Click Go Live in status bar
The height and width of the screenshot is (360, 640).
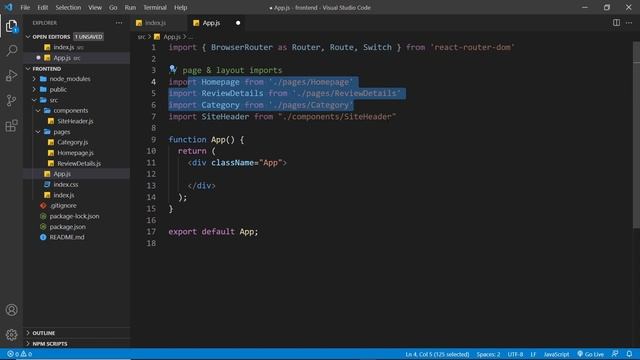[590, 354]
